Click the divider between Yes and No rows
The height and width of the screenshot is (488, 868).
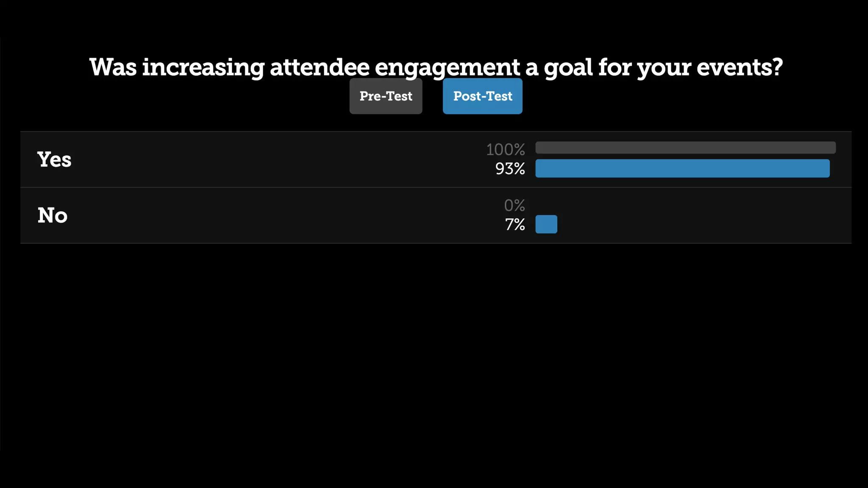[x=436, y=187]
